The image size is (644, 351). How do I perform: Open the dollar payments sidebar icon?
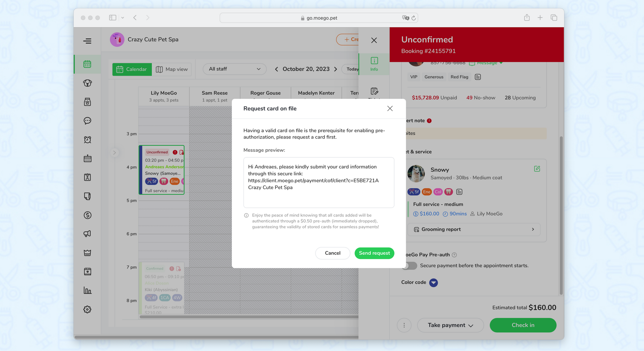pos(87,215)
